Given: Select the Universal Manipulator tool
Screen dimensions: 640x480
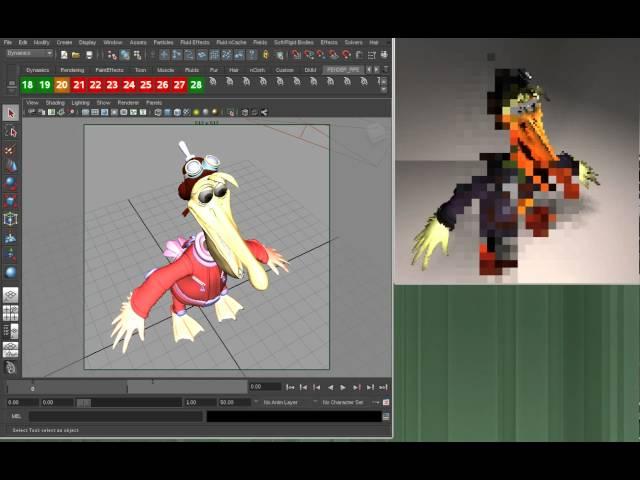Looking at the screenshot, I should pos(11,219).
